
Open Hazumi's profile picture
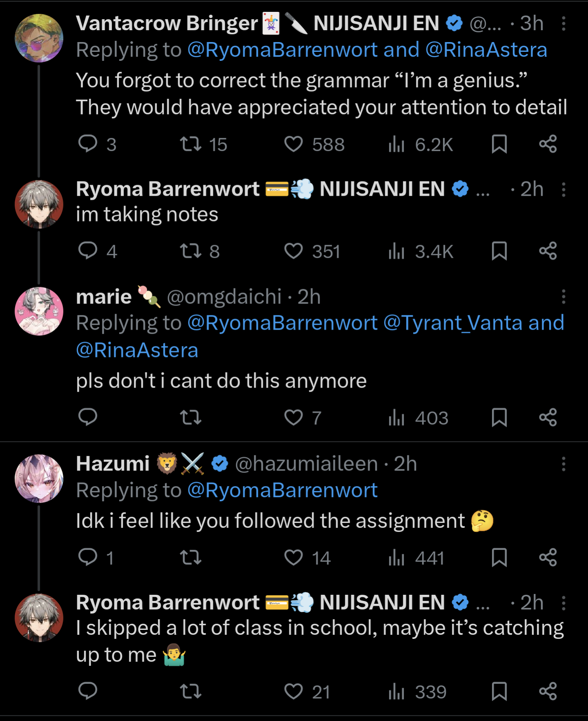[x=39, y=478]
